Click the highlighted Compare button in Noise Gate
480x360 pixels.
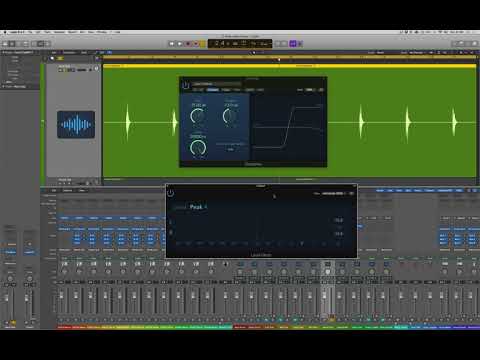[213, 90]
